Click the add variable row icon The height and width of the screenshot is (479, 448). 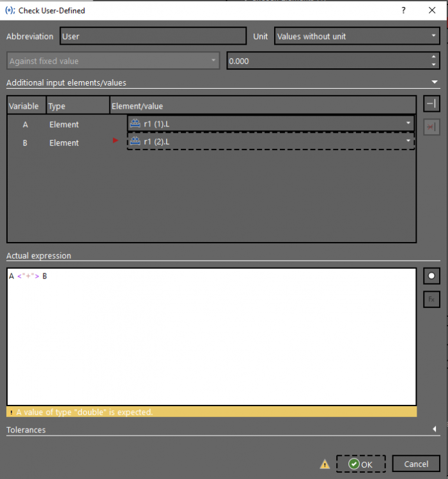(431, 104)
